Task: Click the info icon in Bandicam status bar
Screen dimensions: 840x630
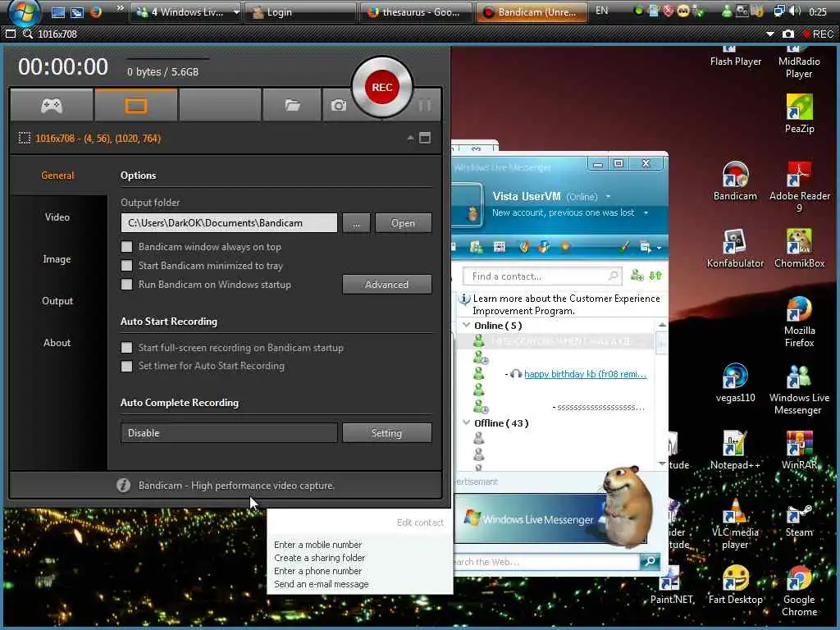Action: click(124, 486)
